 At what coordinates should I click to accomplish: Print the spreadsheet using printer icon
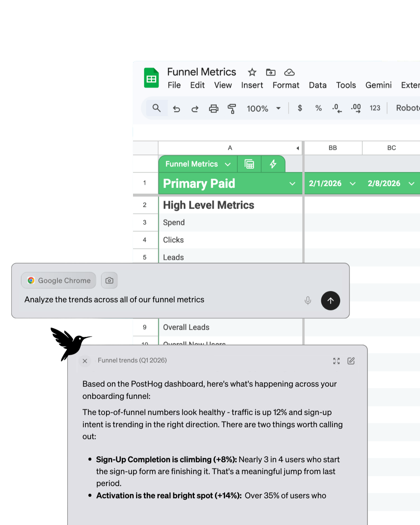click(213, 109)
